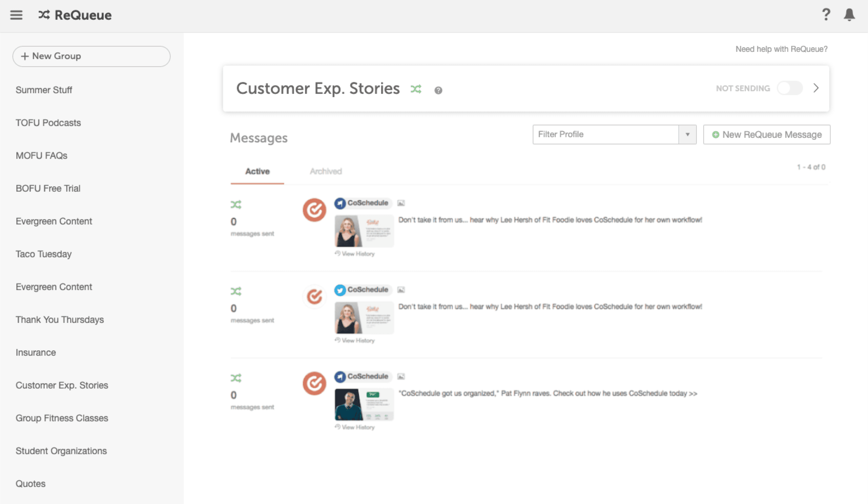Image resolution: width=868 pixels, height=504 pixels.
Task: Open thumbnail of first Lee Hersh message
Action: coord(364,231)
